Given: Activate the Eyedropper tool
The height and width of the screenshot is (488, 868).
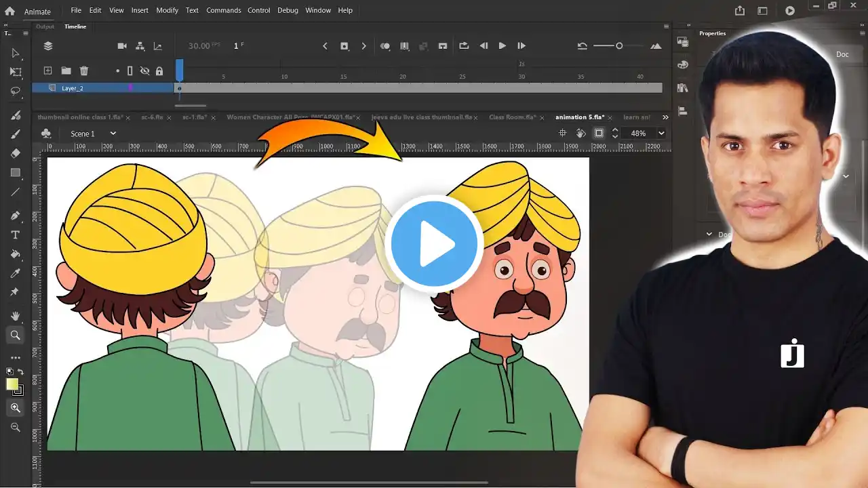Looking at the screenshot, I should 16,273.
